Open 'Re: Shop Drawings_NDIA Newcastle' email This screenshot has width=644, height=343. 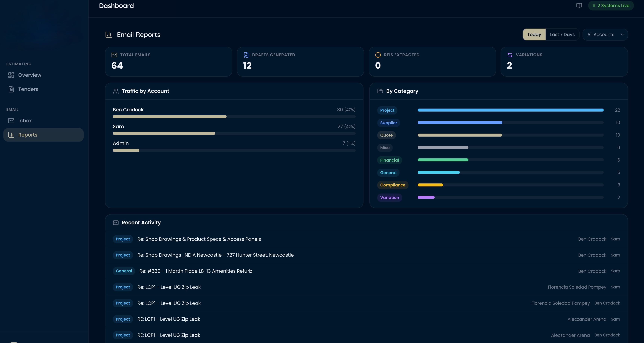[366, 255]
